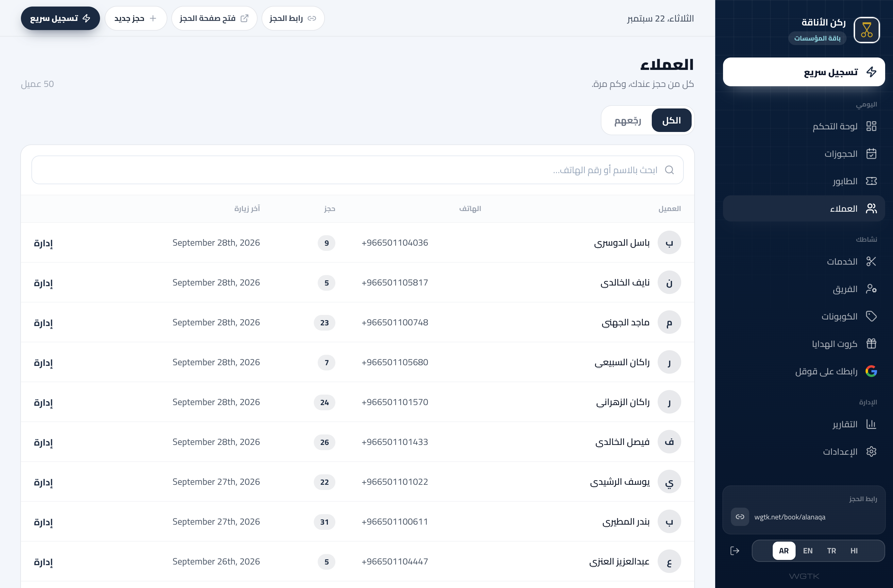Click avatar of فيصل الخالدي
Screen dimensions: 893x588
coord(669,442)
